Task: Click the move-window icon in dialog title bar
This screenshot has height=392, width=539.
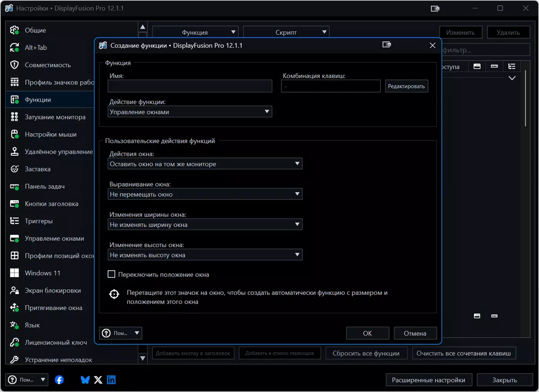Action: click(x=387, y=45)
